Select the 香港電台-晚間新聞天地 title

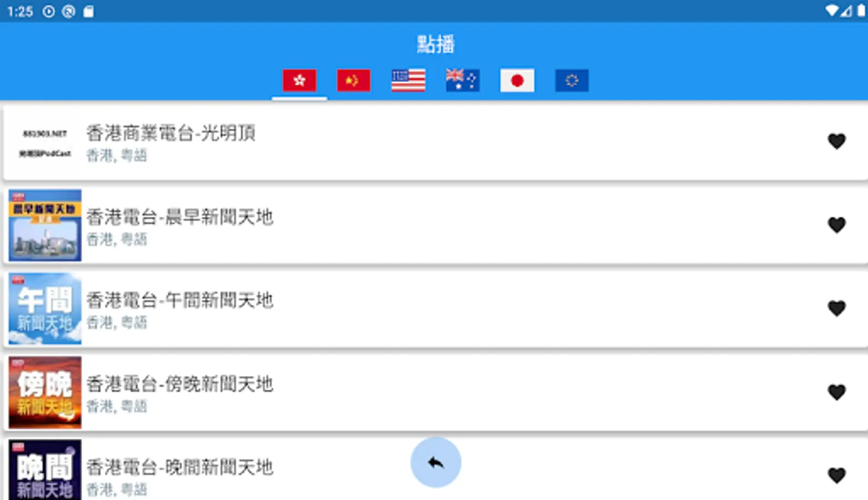coord(179,467)
